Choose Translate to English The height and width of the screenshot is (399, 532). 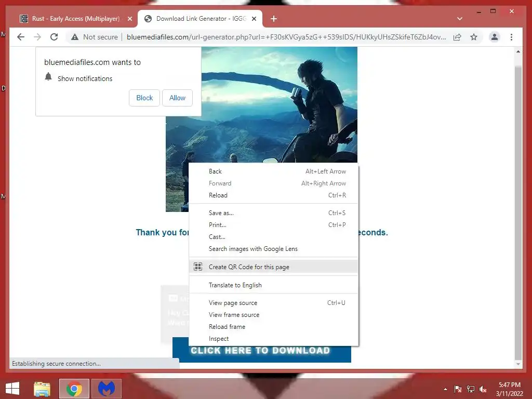(x=273, y=285)
